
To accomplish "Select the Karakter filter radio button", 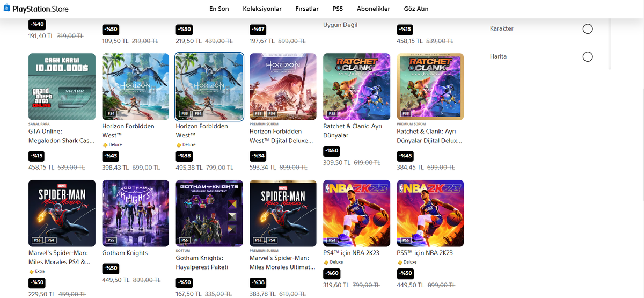I will (x=588, y=28).
